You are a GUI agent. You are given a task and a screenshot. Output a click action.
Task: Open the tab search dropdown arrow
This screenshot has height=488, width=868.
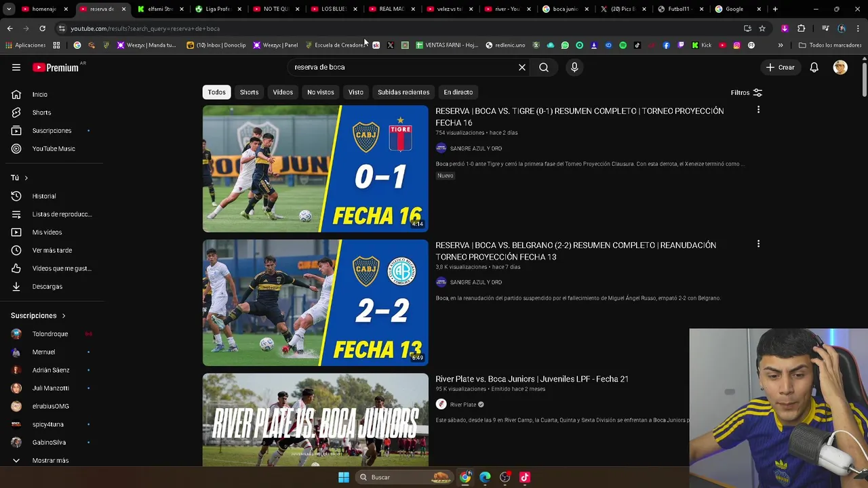coord(9,9)
